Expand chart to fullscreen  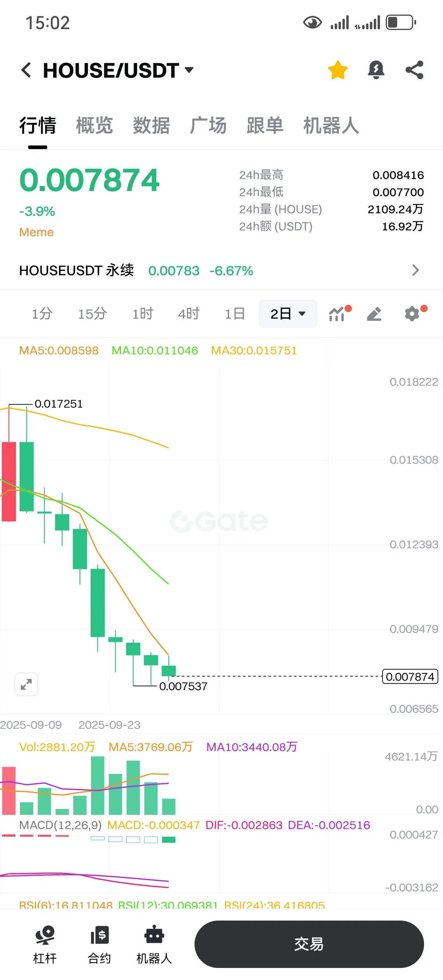tap(26, 684)
